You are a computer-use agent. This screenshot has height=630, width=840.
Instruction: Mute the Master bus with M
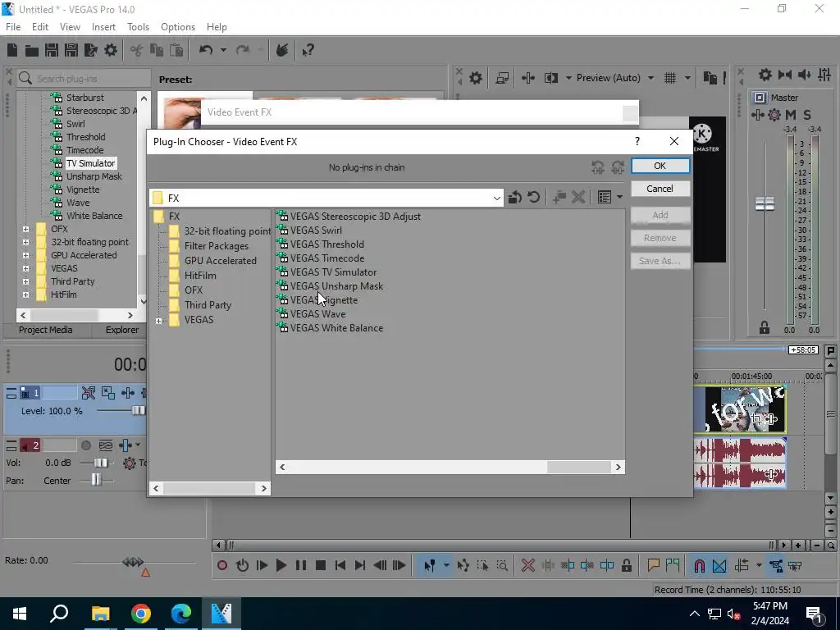coord(791,115)
